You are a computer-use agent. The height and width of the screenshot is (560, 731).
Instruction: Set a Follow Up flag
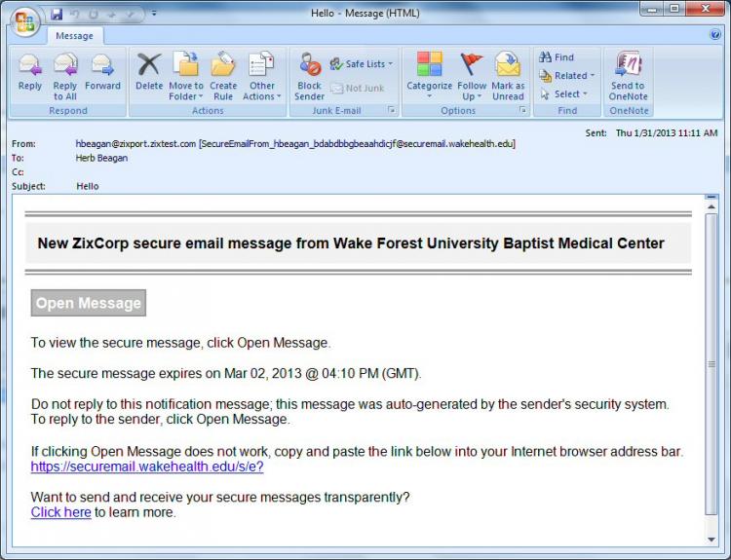click(x=472, y=77)
